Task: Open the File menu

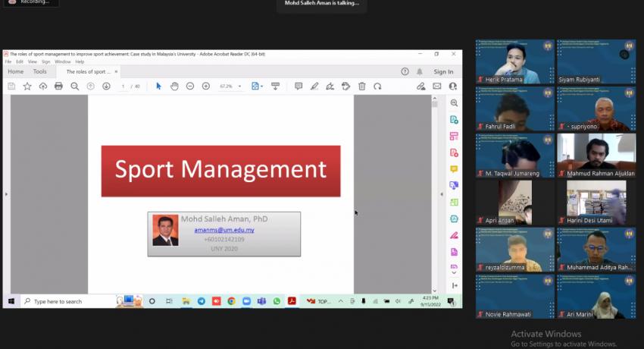Action: click(8, 61)
